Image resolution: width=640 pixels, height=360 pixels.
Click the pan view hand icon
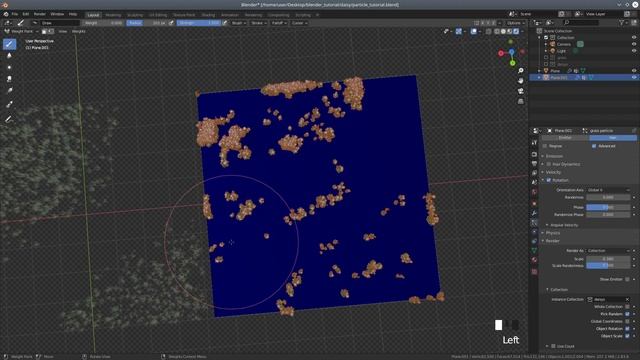tap(521, 81)
